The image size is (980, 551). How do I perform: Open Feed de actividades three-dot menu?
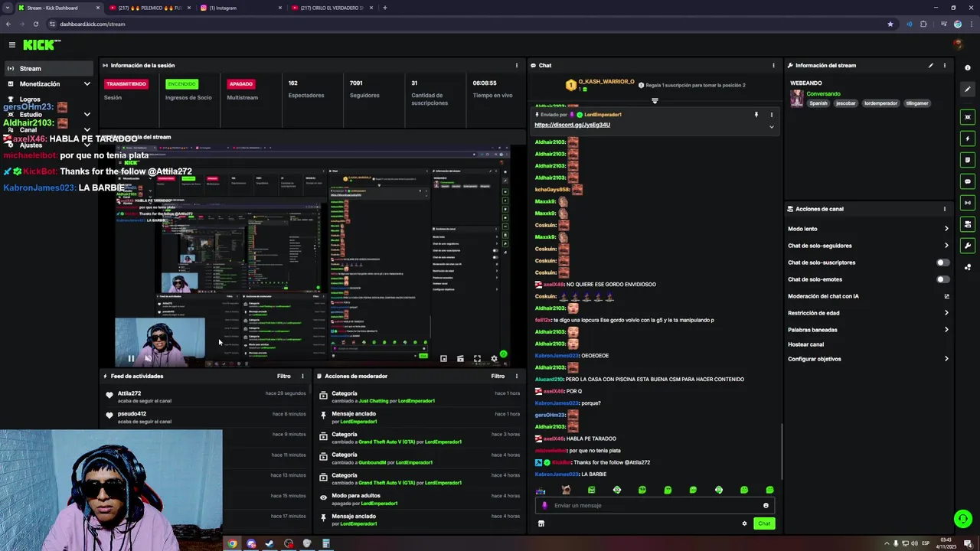(x=302, y=377)
